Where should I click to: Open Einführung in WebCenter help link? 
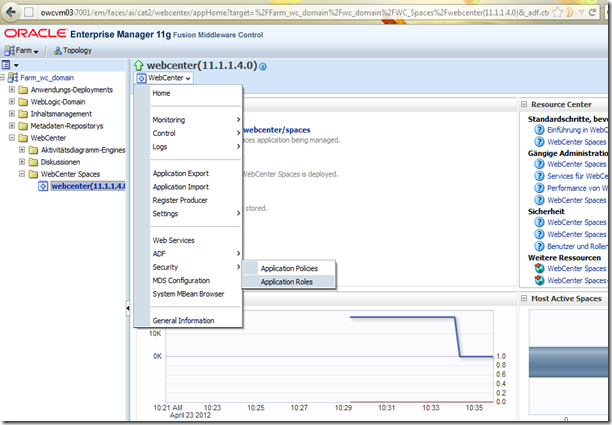click(577, 130)
